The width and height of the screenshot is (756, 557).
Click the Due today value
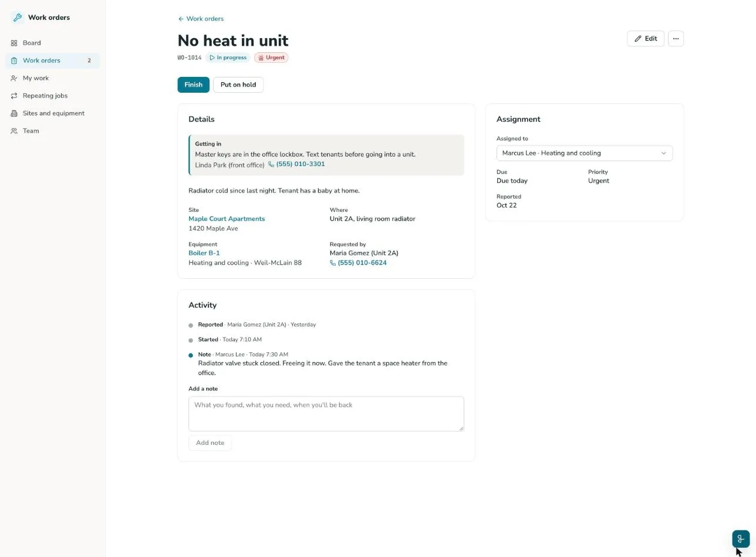coord(512,181)
